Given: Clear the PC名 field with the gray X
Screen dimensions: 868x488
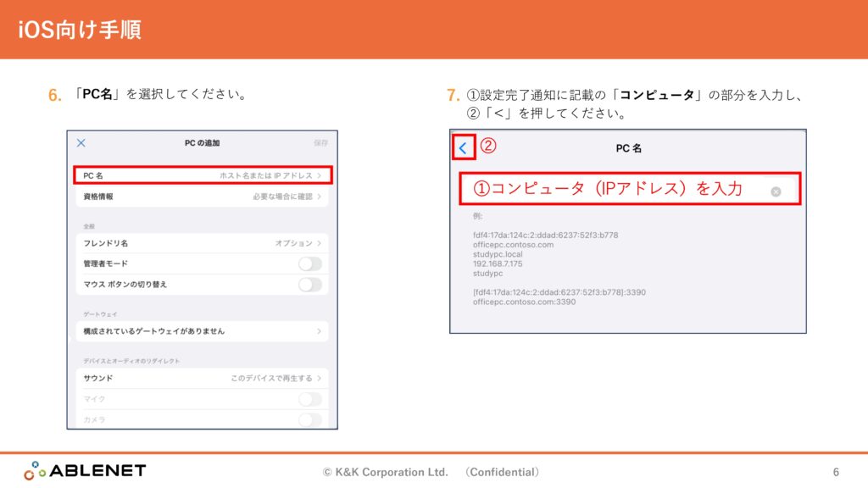Looking at the screenshot, I should 775,192.
